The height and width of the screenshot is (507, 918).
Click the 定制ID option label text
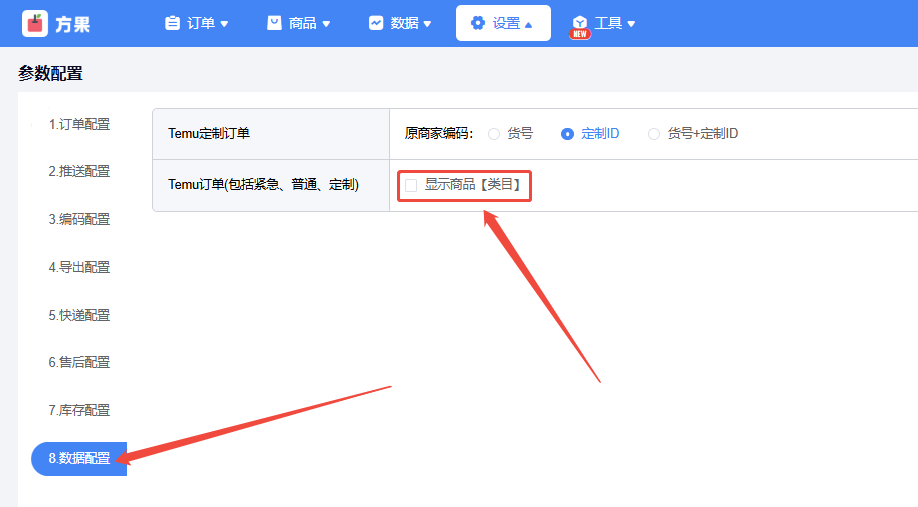600,133
